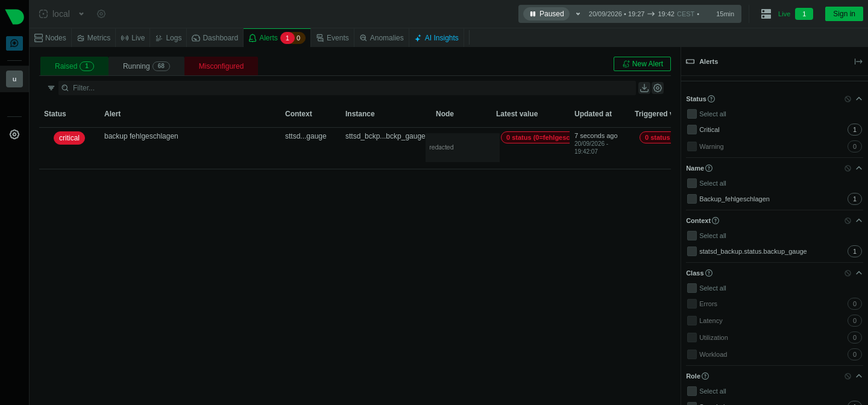Collapse the Name filter section
The image size is (868, 405).
coord(859,168)
